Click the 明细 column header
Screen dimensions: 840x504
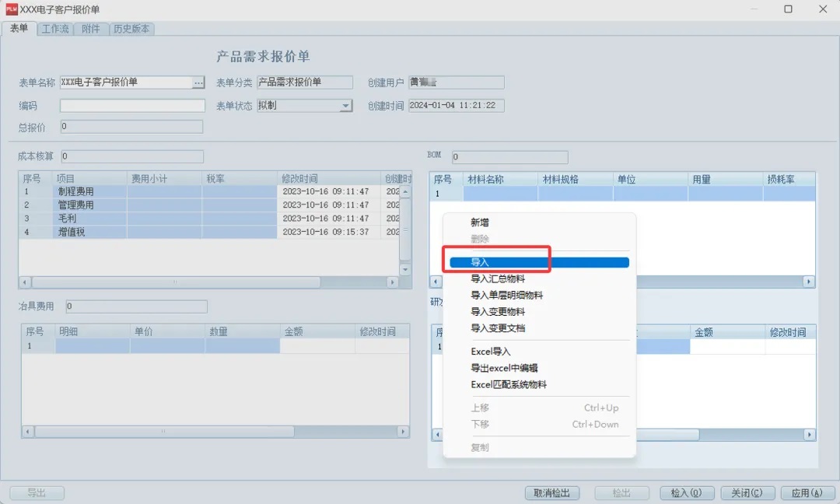pyautogui.click(x=92, y=331)
